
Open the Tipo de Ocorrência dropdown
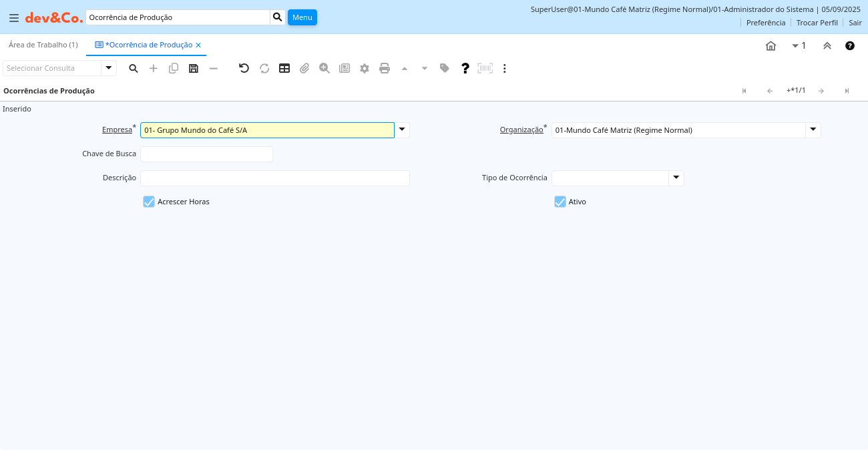pyautogui.click(x=676, y=178)
